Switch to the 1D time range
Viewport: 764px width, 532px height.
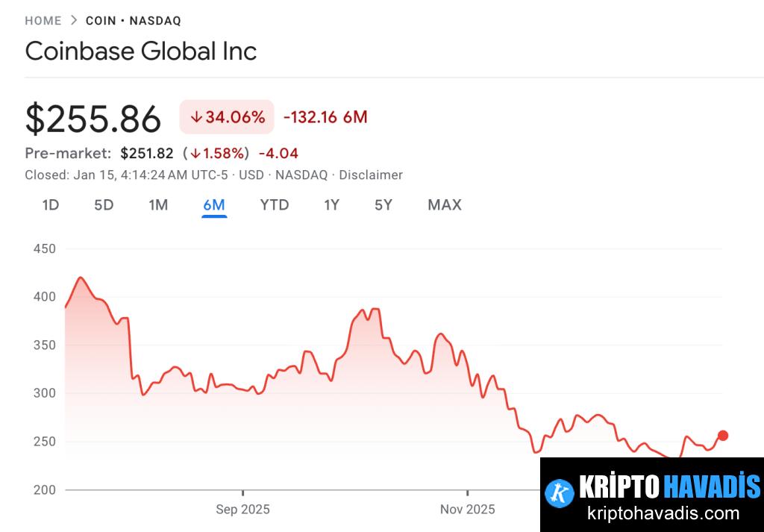49,204
